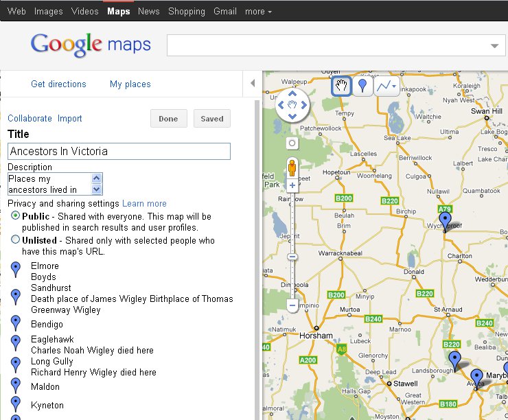Pan map left with navigation arrow
Viewport: 508px width, 420px height.
click(x=281, y=105)
